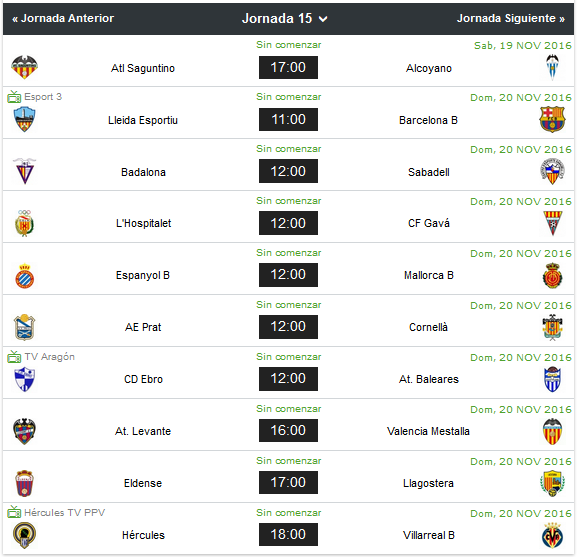Click the Badalona triangular crest

[24, 171]
